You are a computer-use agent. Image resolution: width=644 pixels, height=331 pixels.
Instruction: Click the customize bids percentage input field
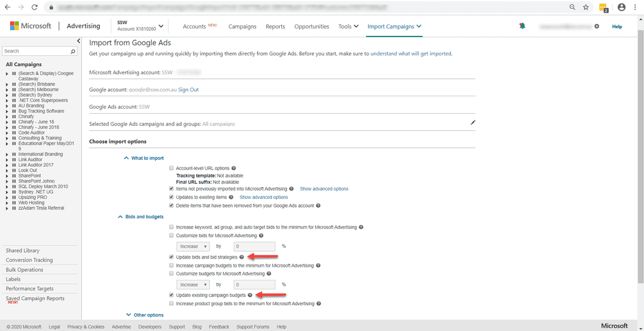click(x=255, y=247)
